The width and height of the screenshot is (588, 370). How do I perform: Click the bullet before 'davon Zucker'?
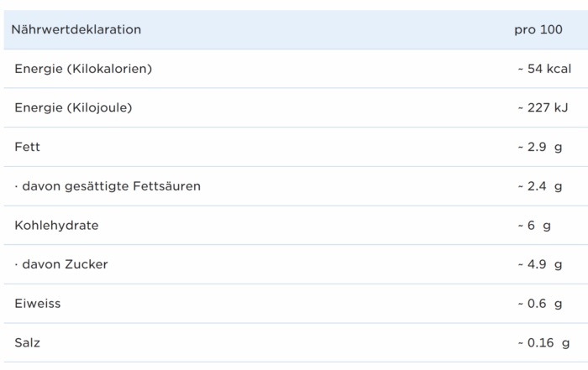pyautogui.click(x=16, y=265)
